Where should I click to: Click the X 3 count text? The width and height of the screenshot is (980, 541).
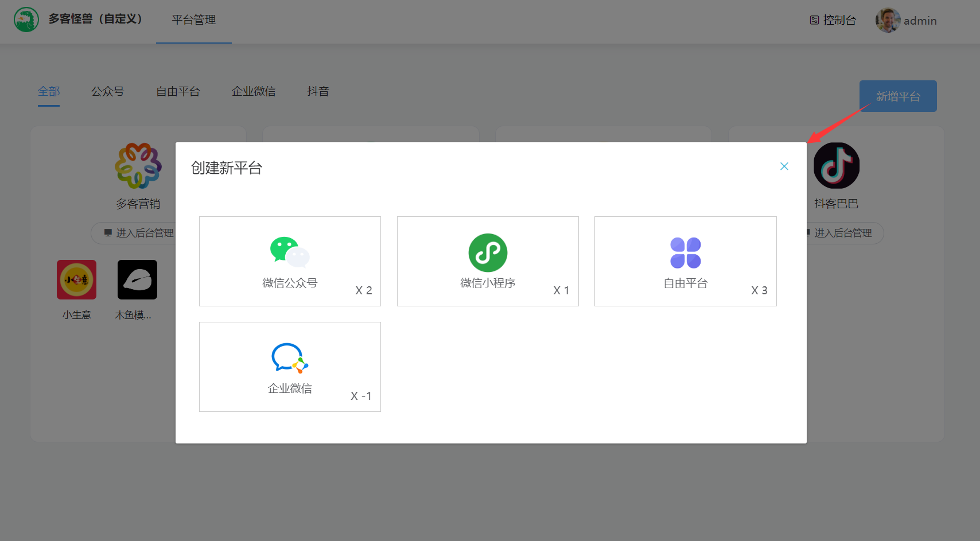(x=759, y=290)
